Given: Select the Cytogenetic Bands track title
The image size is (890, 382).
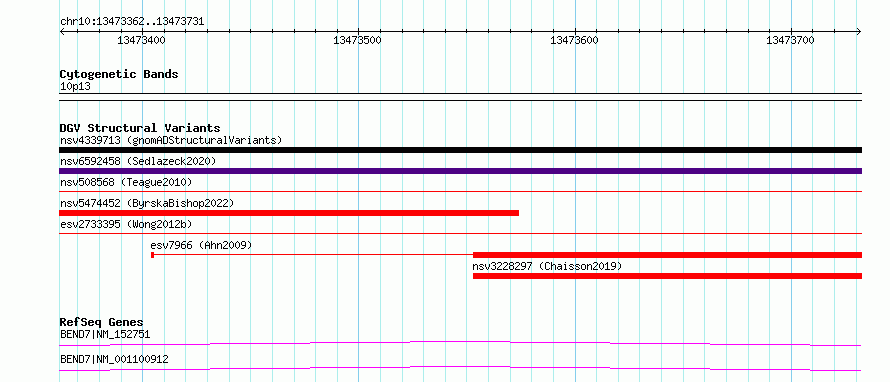Looking at the screenshot, I should pos(119,74).
